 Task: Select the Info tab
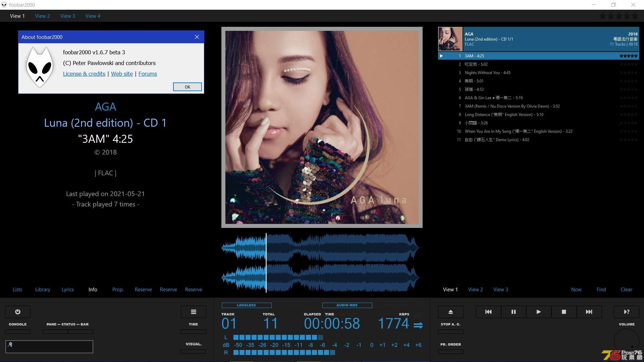point(93,290)
